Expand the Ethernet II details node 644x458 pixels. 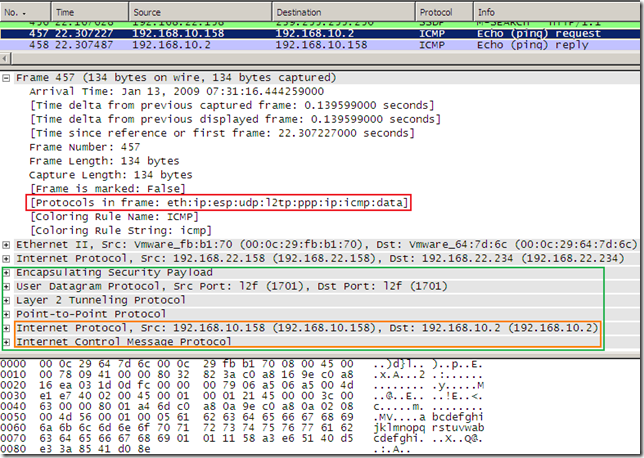[8, 243]
